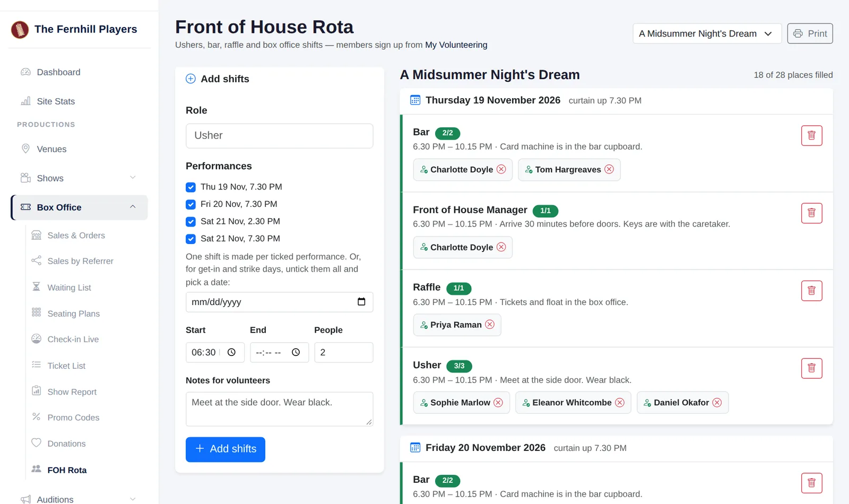Viewport: 849px width, 504px height.
Task: Open the Venues page
Action: click(x=79, y=149)
